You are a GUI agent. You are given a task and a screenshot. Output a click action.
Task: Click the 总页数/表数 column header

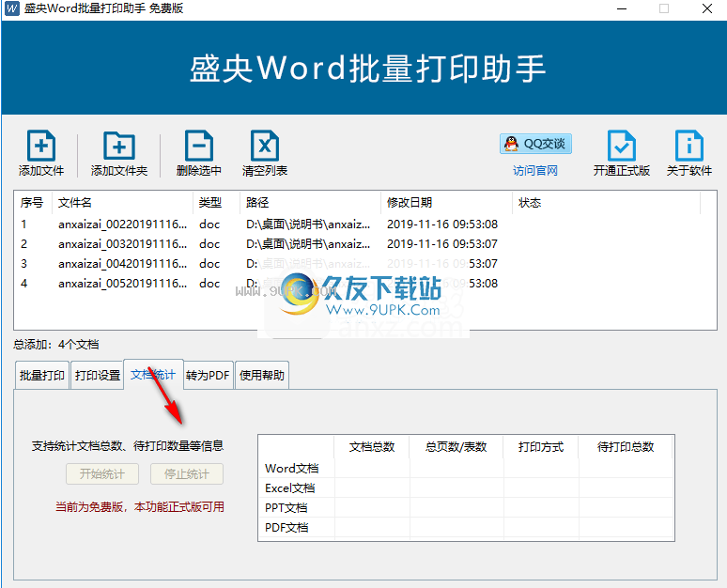(456, 446)
